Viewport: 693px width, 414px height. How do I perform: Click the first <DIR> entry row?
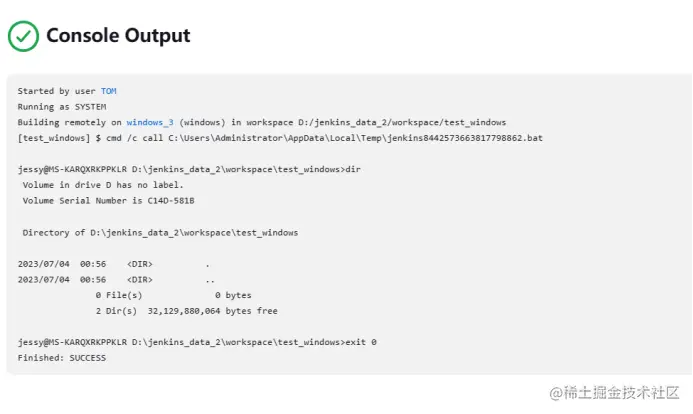pyautogui.click(x=114, y=264)
